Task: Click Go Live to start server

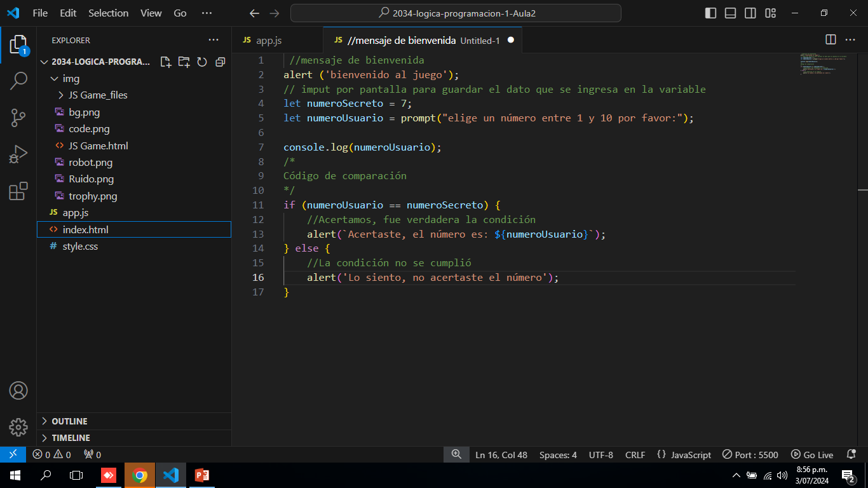Action: point(812,455)
